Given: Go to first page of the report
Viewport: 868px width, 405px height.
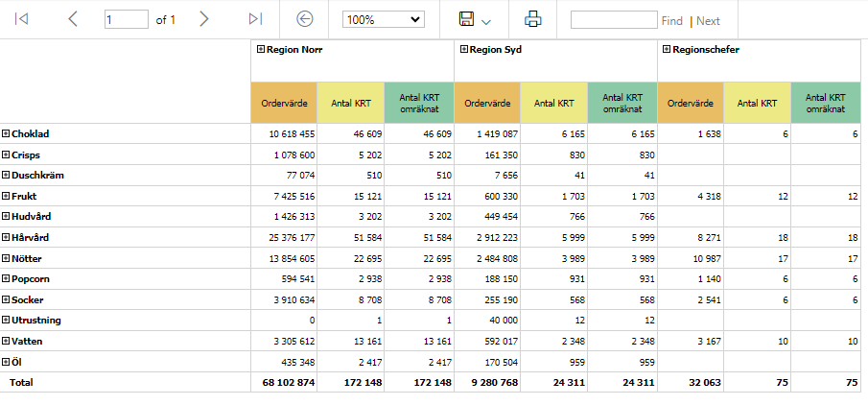Looking at the screenshot, I should point(21,19).
